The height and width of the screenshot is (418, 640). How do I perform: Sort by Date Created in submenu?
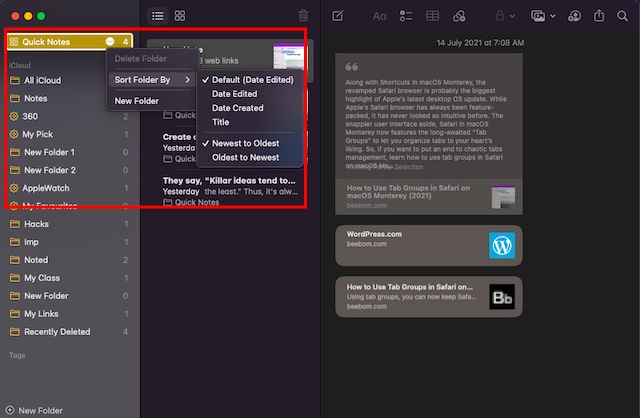pyautogui.click(x=237, y=107)
